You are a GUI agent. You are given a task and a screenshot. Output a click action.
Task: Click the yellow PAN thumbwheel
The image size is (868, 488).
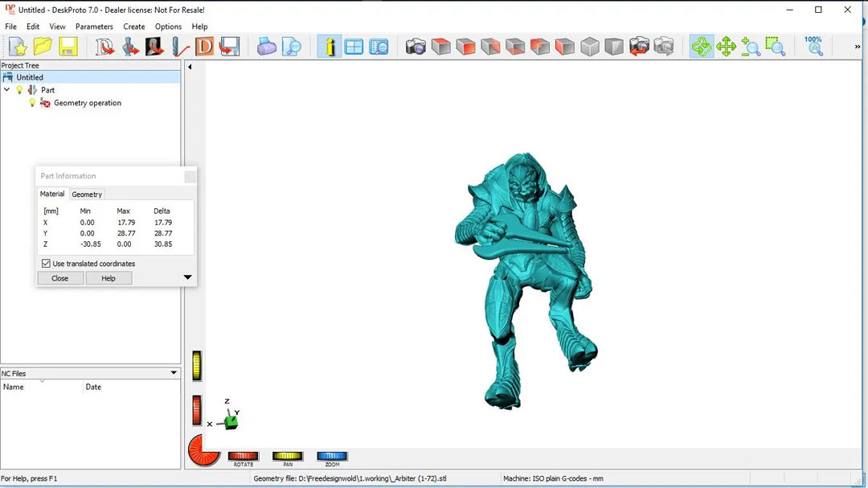pyautogui.click(x=287, y=456)
